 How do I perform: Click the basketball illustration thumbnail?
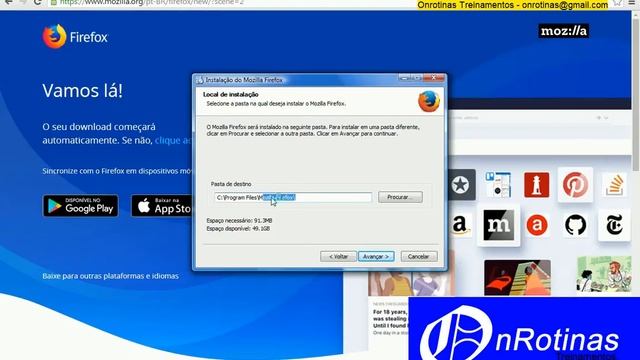(517, 278)
